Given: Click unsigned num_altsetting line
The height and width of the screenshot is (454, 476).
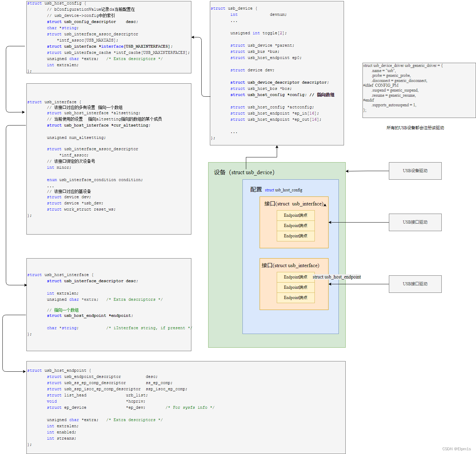Looking at the screenshot, I should pyautogui.click(x=76, y=138).
